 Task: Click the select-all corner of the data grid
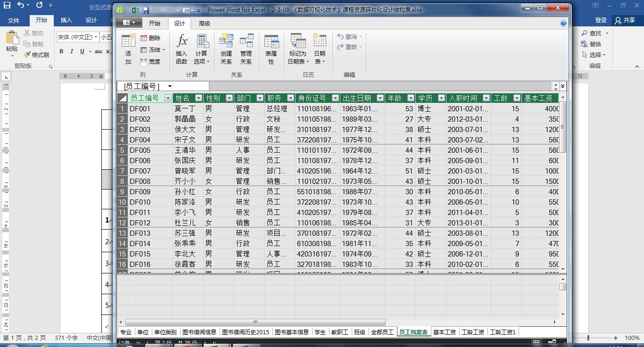coord(122,98)
